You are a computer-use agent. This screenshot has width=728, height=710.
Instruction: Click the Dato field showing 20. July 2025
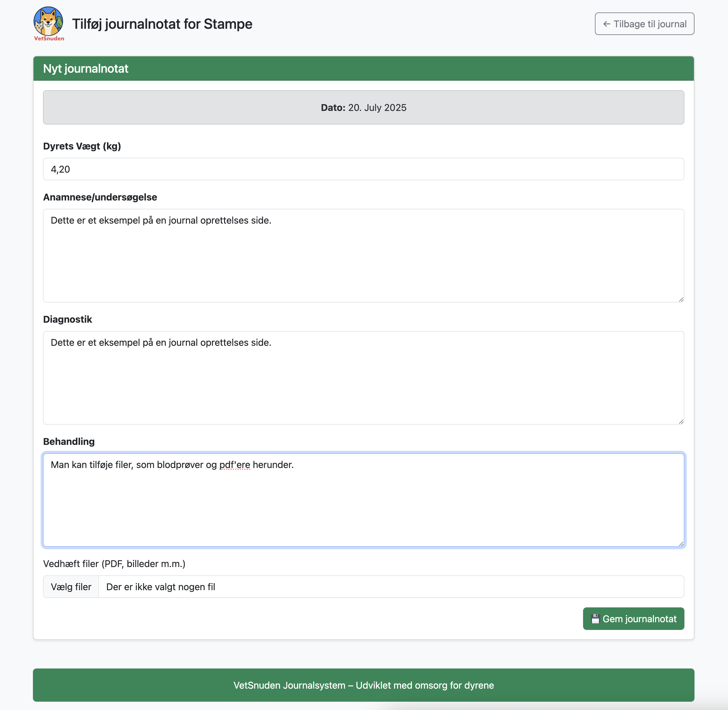363,107
